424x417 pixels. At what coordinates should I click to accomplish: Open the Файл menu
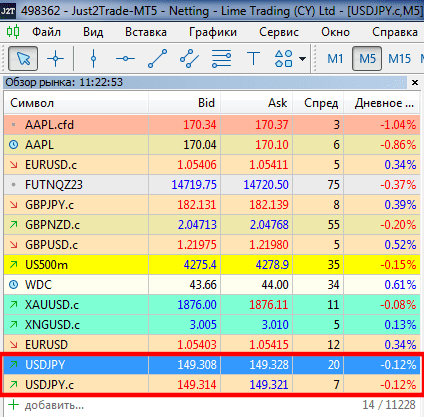click(x=46, y=32)
